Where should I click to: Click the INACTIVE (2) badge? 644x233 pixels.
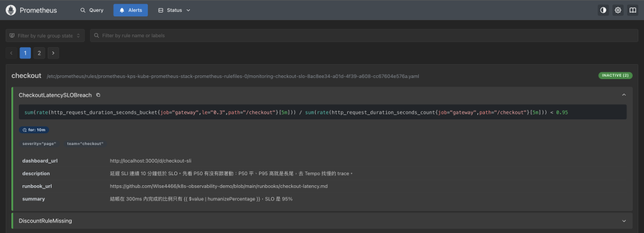click(x=615, y=76)
